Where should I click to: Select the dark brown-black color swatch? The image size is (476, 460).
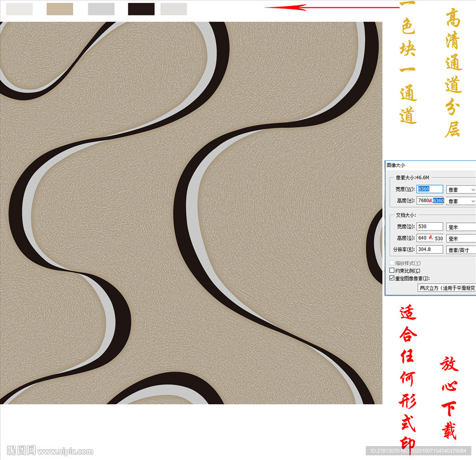pos(141,9)
